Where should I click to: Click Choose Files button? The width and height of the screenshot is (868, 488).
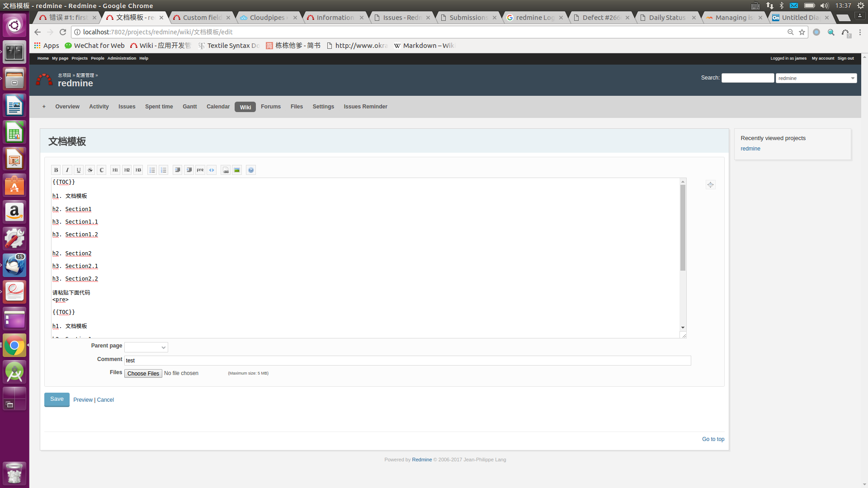[x=143, y=374]
